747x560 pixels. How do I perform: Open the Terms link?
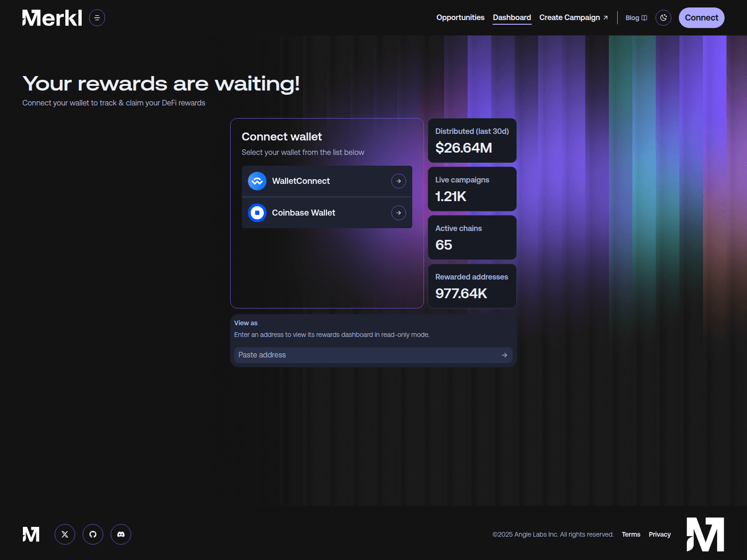pyautogui.click(x=631, y=534)
